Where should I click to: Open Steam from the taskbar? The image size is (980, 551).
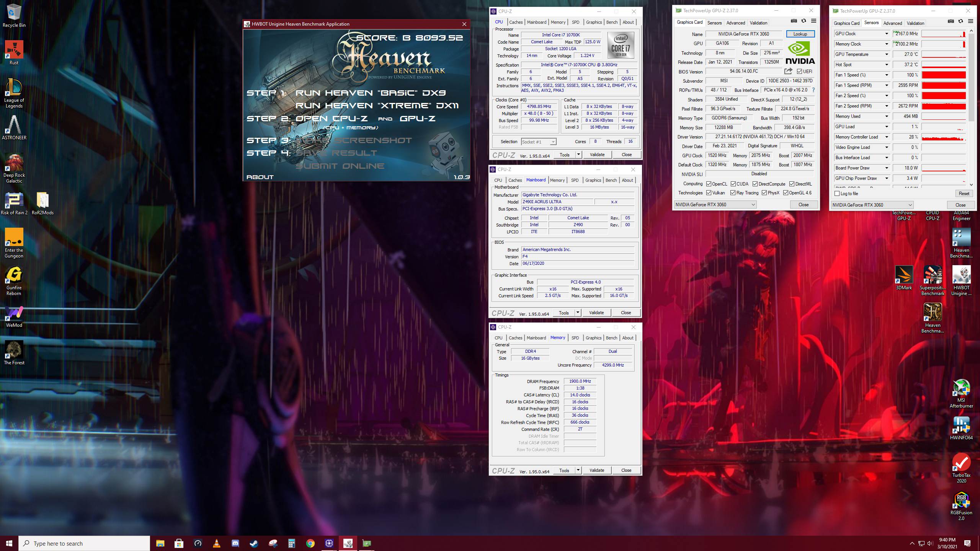point(254,543)
